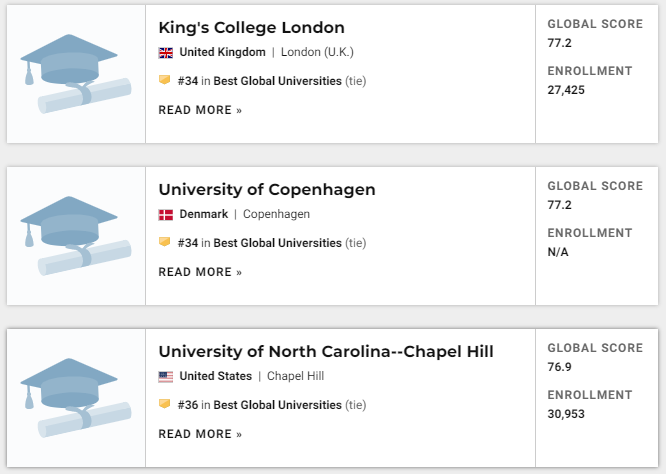Open Best Global Universities link for King's College

click(x=277, y=81)
